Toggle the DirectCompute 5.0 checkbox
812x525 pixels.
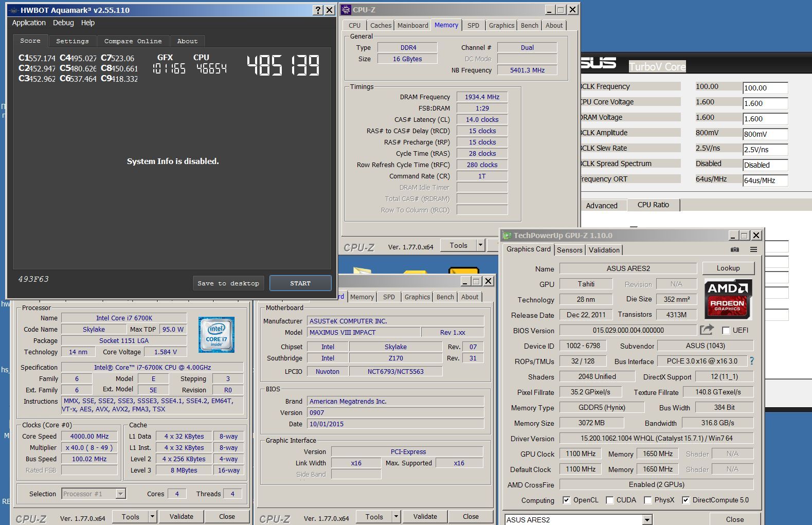[x=685, y=500]
